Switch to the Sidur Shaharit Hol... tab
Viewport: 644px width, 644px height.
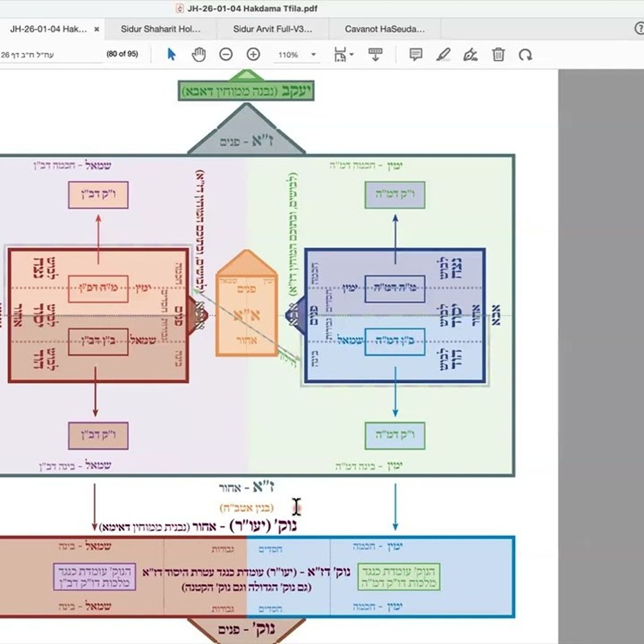pos(161,29)
